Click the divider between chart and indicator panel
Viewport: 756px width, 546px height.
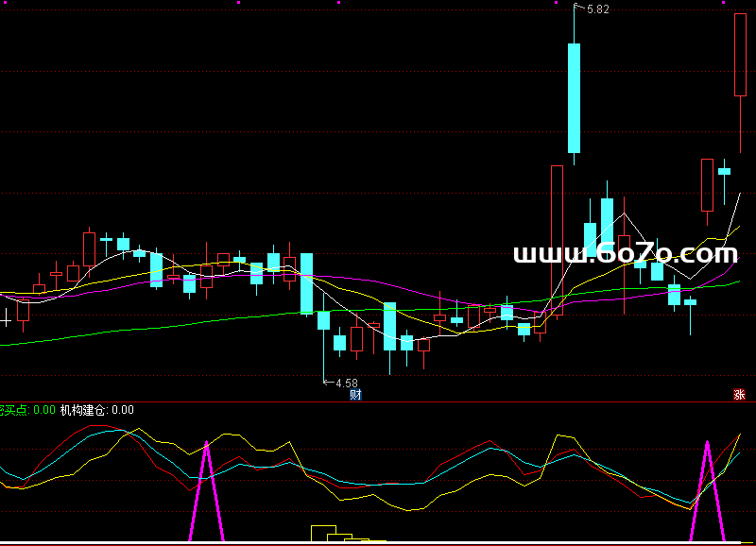[x=378, y=401]
